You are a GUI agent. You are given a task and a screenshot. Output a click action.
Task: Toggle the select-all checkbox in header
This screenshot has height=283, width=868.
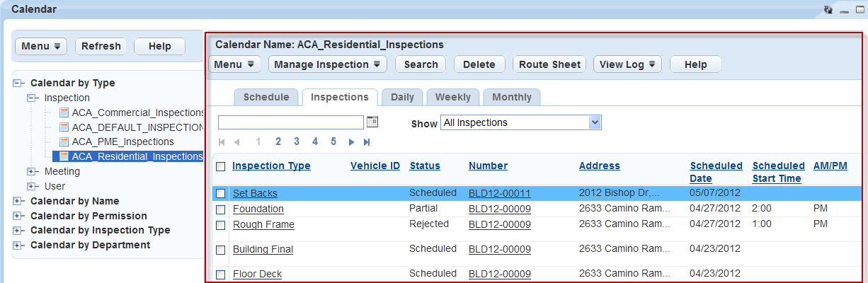221,166
